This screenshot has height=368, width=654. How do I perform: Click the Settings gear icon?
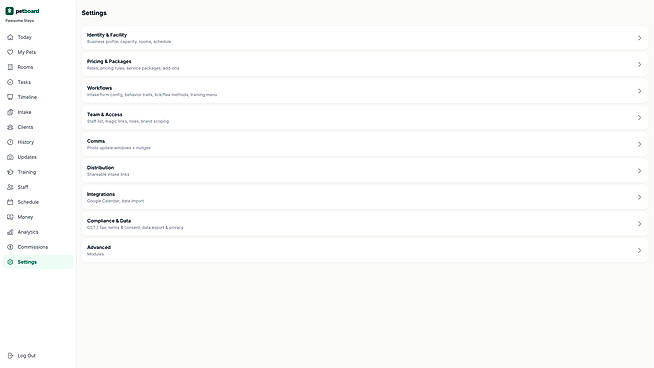point(10,262)
